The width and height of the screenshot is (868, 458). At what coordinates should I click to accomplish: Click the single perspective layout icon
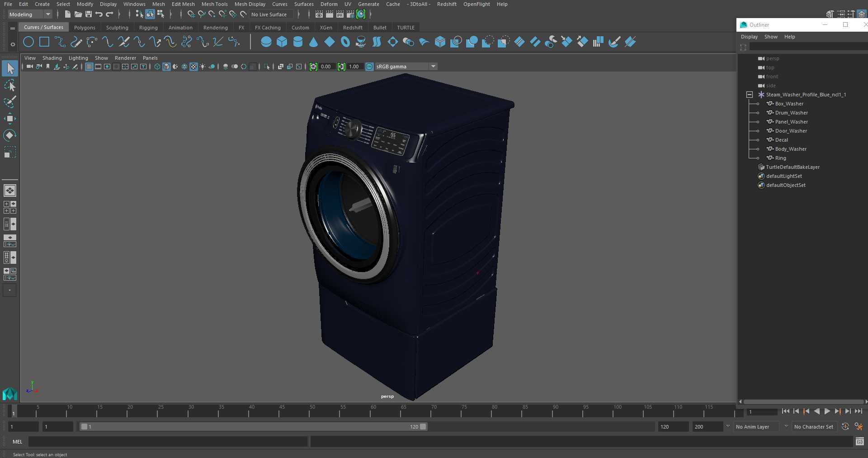click(x=10, y=191)
